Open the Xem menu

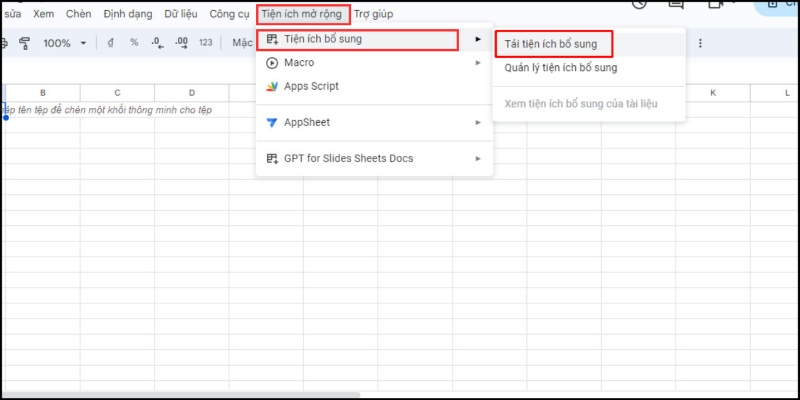tap(43, 14)
